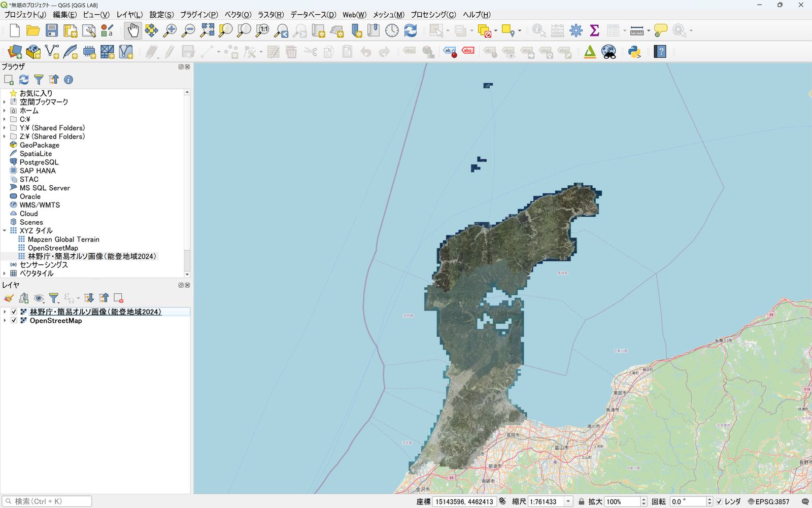
Task: Open the プロジェクト menu
Action: pos(25,15)
